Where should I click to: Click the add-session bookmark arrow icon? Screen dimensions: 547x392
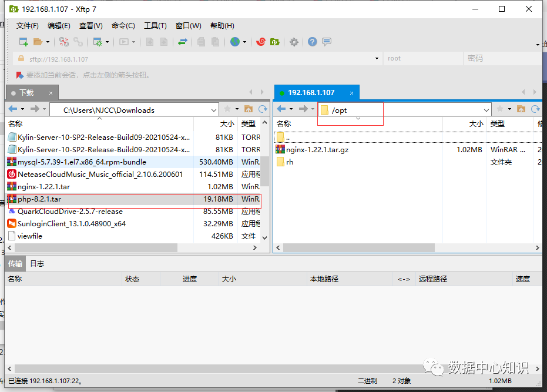[x=20, y=75]
